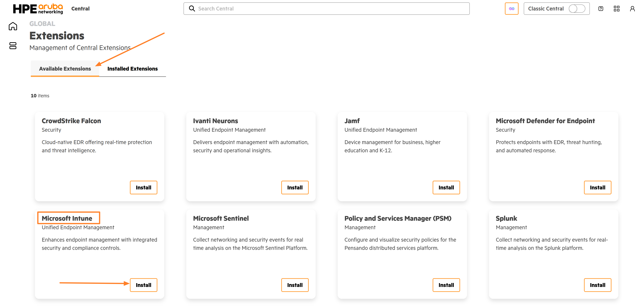Install the Microsoft Sentinel extension
644x306 pixels.
295,285
